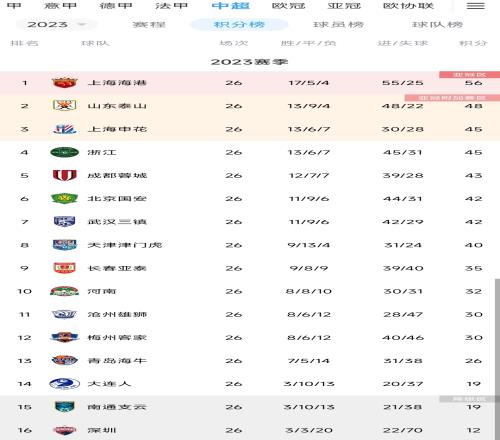Switch to the 意甲 league tab

(x=60, y=6)
